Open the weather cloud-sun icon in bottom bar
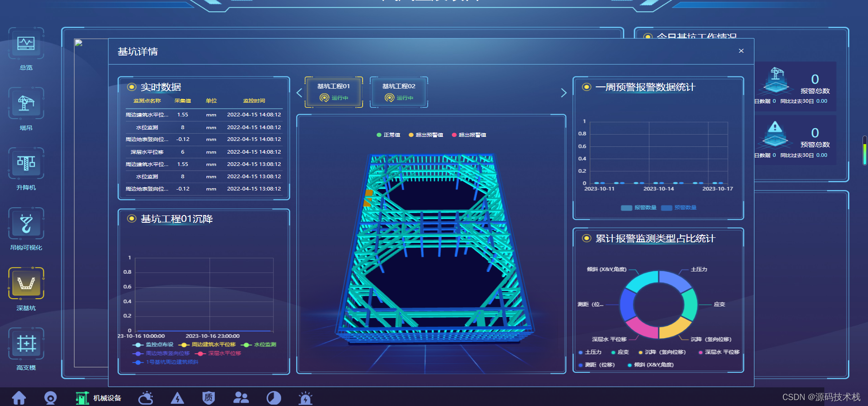This screenshot has height=406, width=868. pos(146,398)
